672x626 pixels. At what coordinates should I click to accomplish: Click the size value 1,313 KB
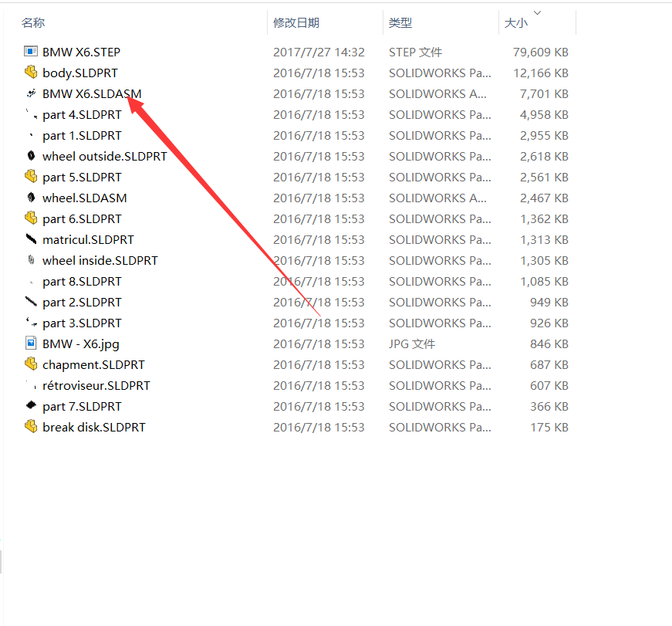pos(544,240)
